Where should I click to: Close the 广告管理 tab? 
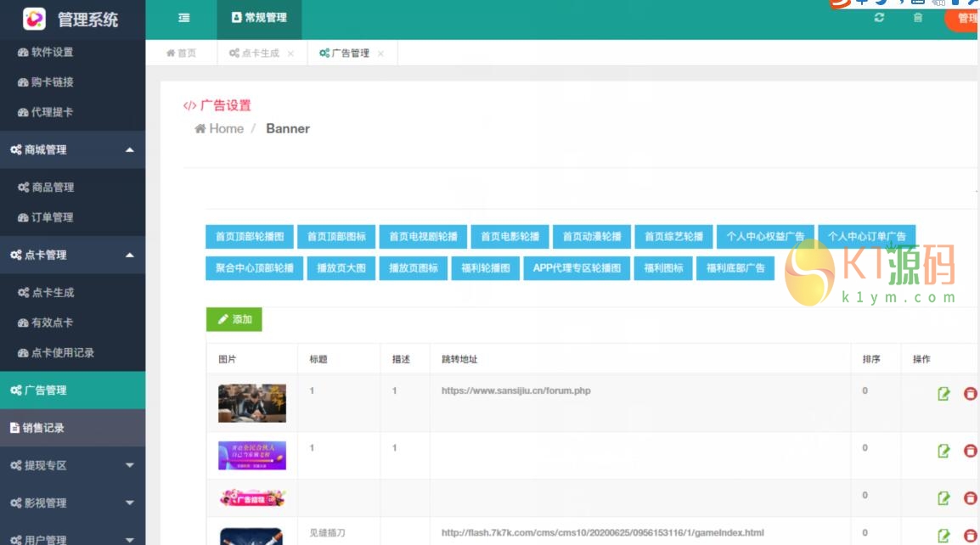(380, 53)
